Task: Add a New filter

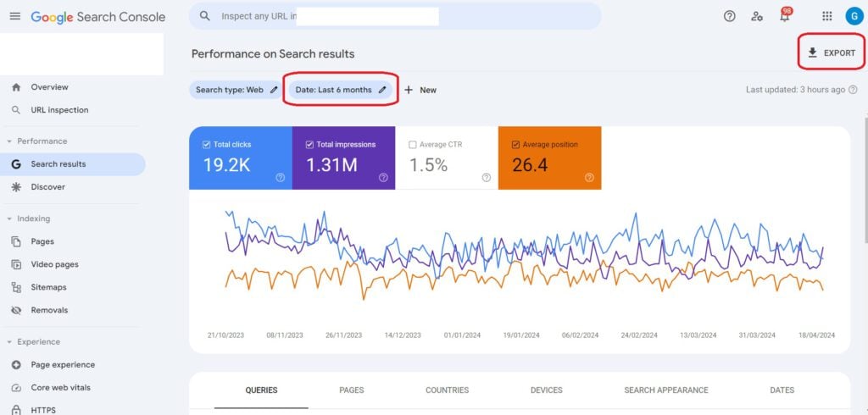Action: [x=420, y=90]
